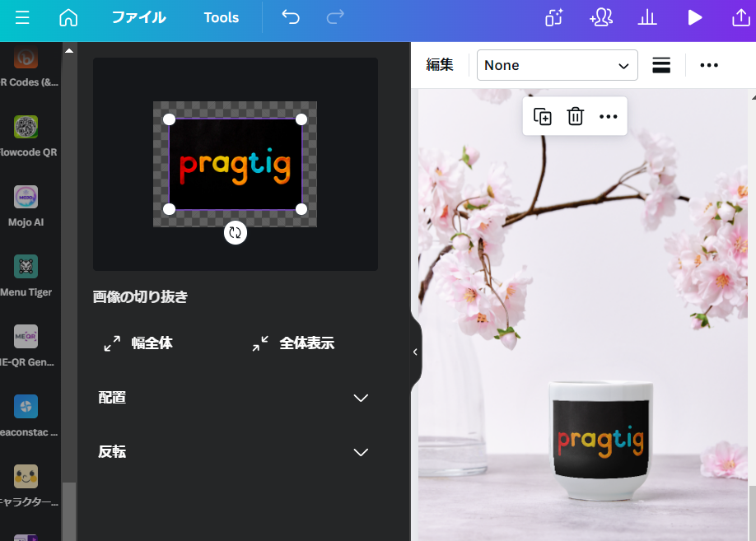Open the share upload icon
Image resolution: width=756 pixels, height=541 pixels.
click(x=741, y=18)
